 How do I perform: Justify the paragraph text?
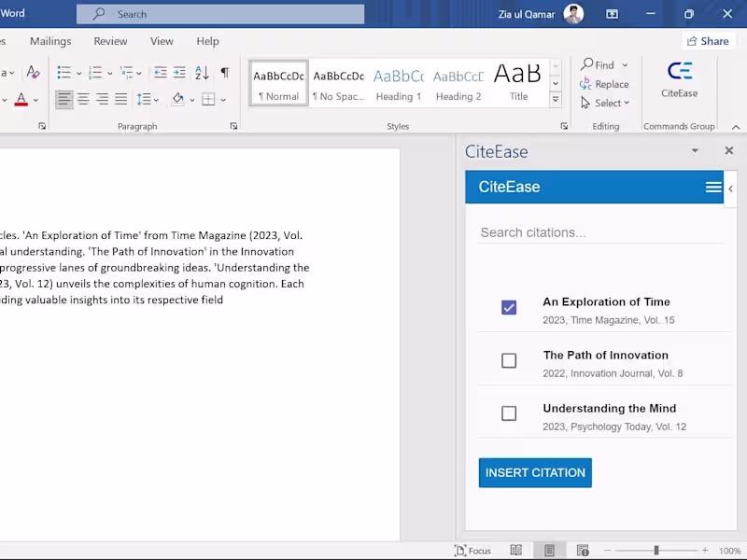[120, 100]
